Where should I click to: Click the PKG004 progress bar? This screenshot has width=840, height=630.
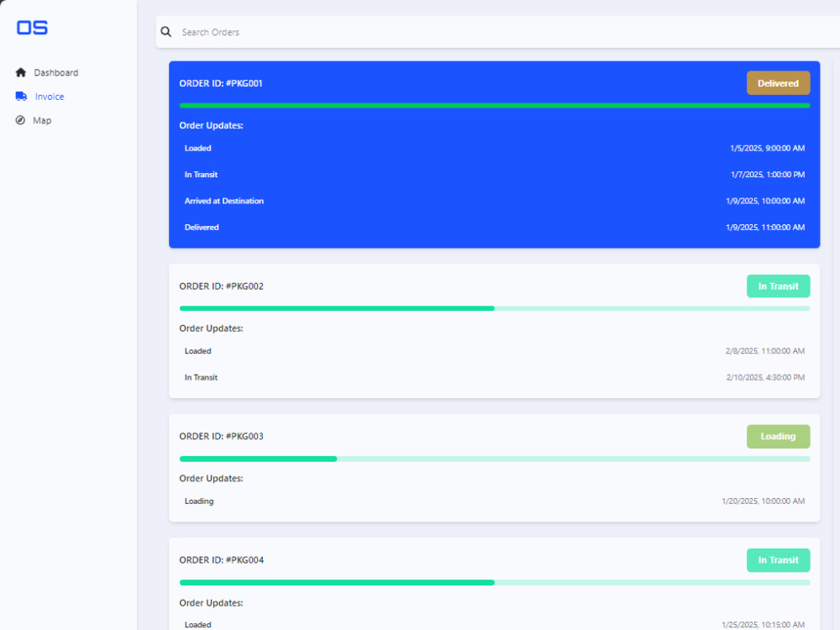coord(495,582)
